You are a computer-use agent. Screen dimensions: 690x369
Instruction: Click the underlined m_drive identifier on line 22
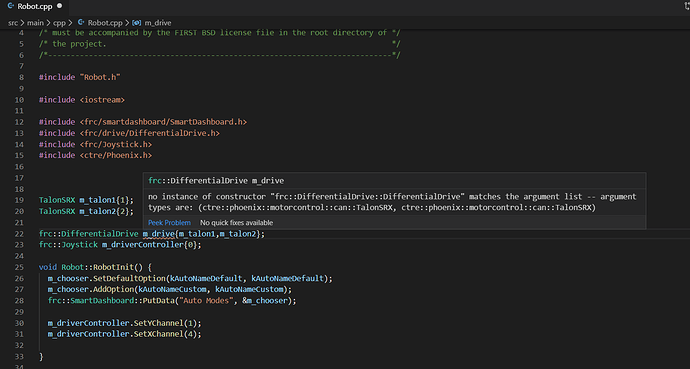click(x=158, y=234)
